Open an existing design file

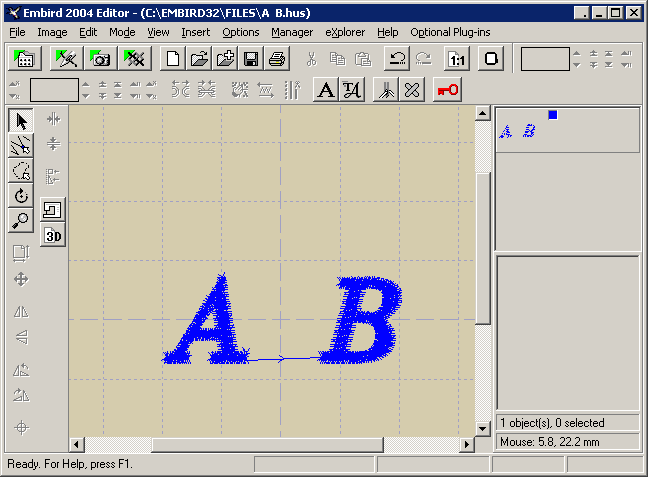199,59
